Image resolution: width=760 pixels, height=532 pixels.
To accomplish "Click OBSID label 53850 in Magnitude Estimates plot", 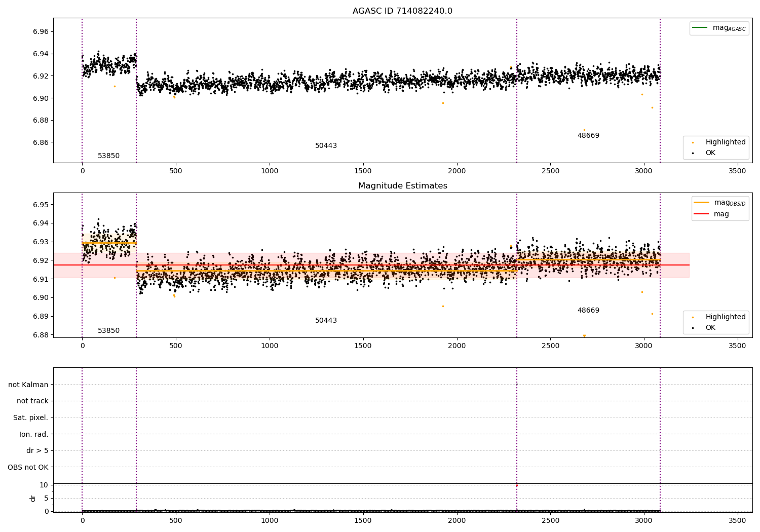I will (108, 330).
